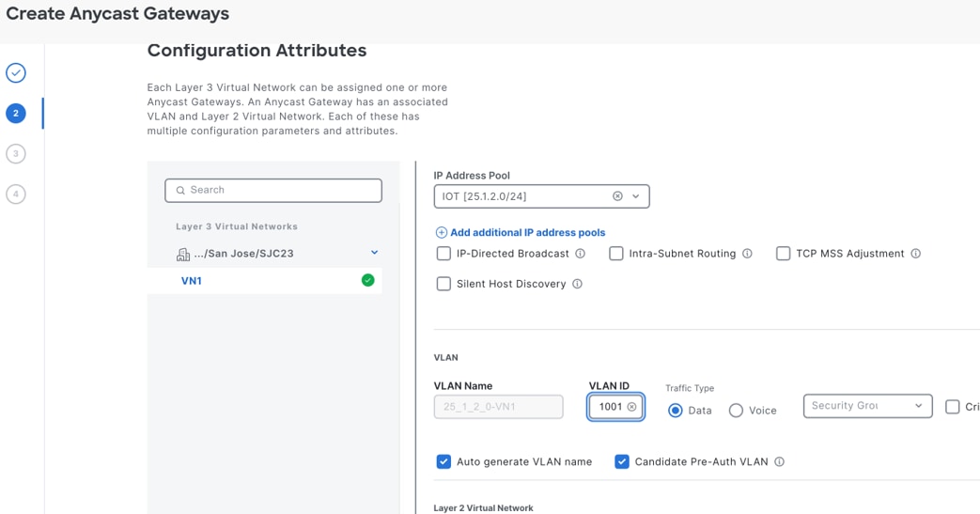Click .../San Jose/SJC23 site label

[243, 254]
